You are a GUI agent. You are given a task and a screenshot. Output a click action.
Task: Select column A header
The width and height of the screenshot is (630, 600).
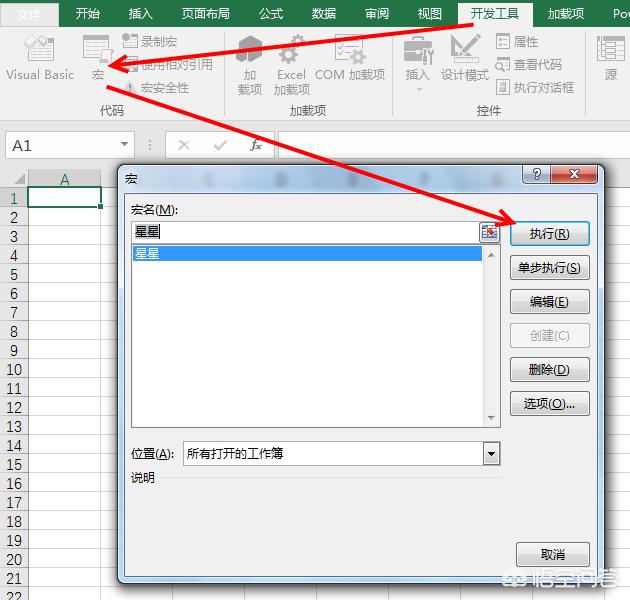(x=64, y=179)
